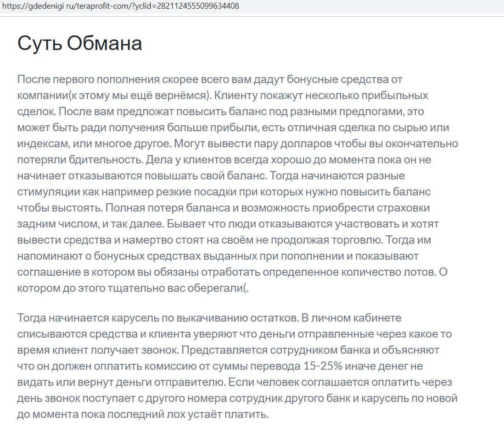Viewport: 504px width, 434px height.
Task: Click the phrase "Полная потеря баланса"
Action: pyautogui.click(x=168, y=208)
